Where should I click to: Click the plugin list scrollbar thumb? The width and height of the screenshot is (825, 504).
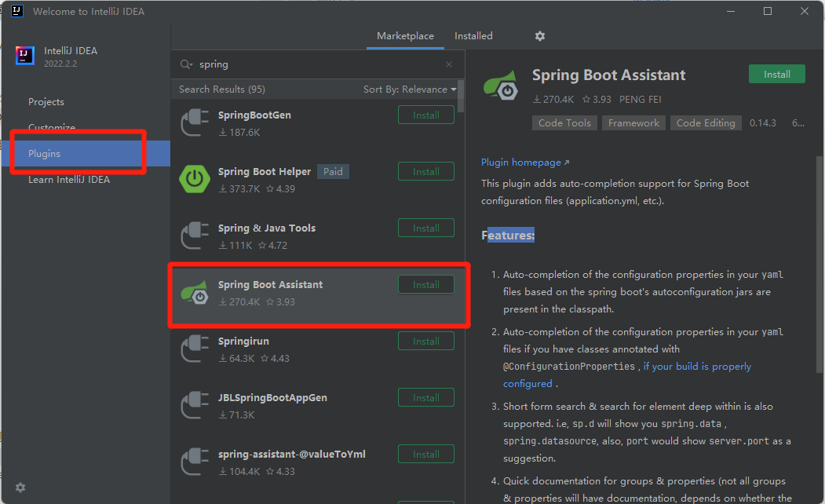click(461, 97)
